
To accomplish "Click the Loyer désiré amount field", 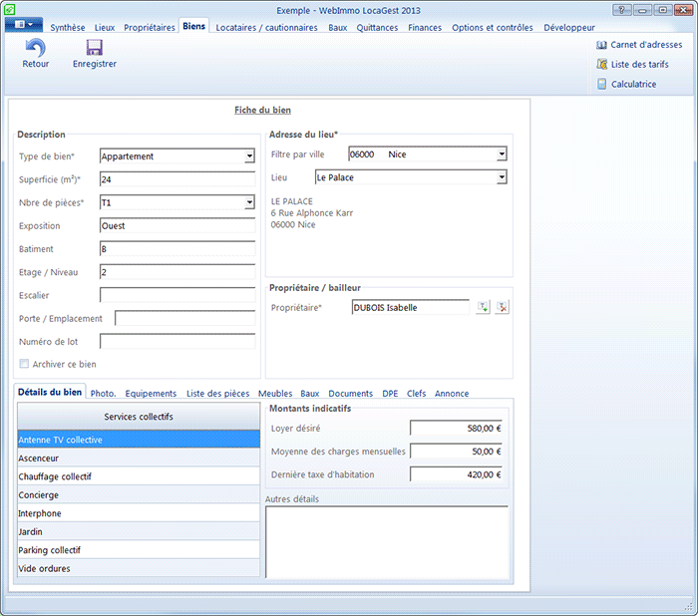I will pyautogui.click(x=458, y=429).
